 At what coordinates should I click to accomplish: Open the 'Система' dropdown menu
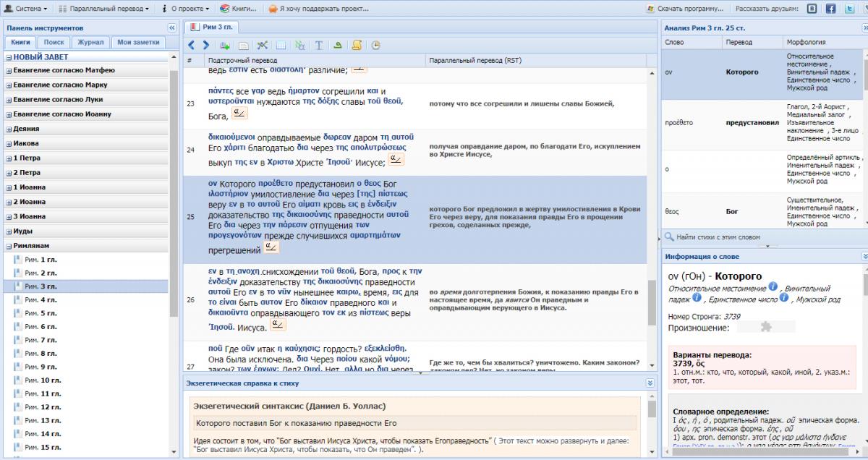pos(27,9)
